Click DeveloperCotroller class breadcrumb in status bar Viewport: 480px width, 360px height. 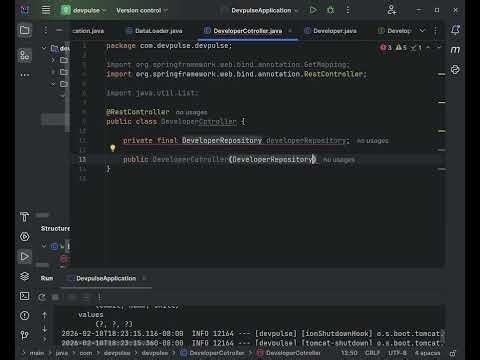pos(217,353)
